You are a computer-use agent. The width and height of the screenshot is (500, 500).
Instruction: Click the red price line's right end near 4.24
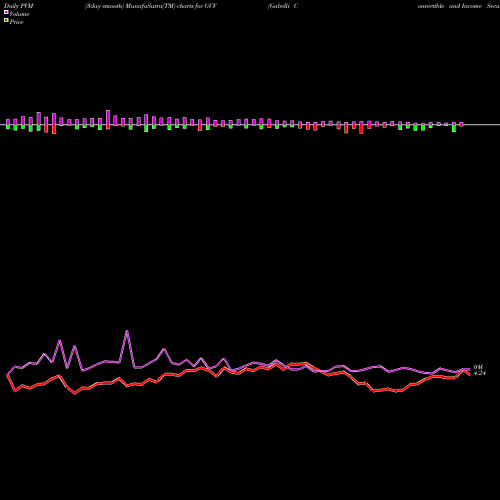click(x=469, y=375)
